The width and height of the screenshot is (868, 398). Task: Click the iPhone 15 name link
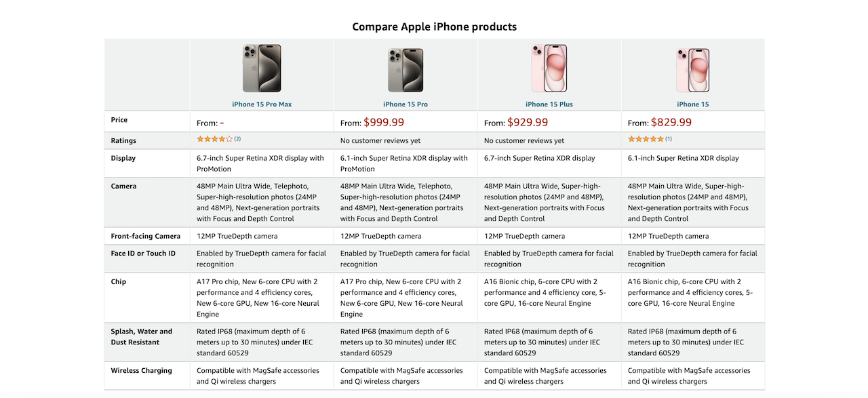692,104
